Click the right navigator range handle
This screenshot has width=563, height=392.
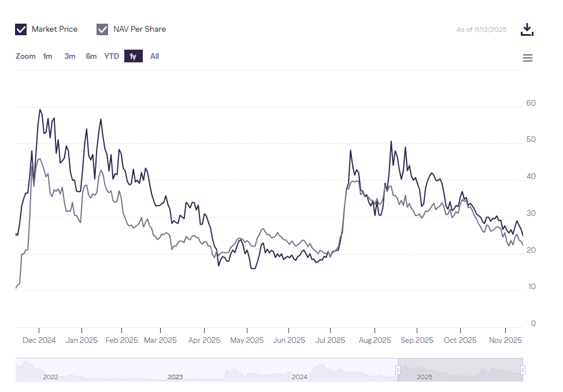[x=524, y=370]
